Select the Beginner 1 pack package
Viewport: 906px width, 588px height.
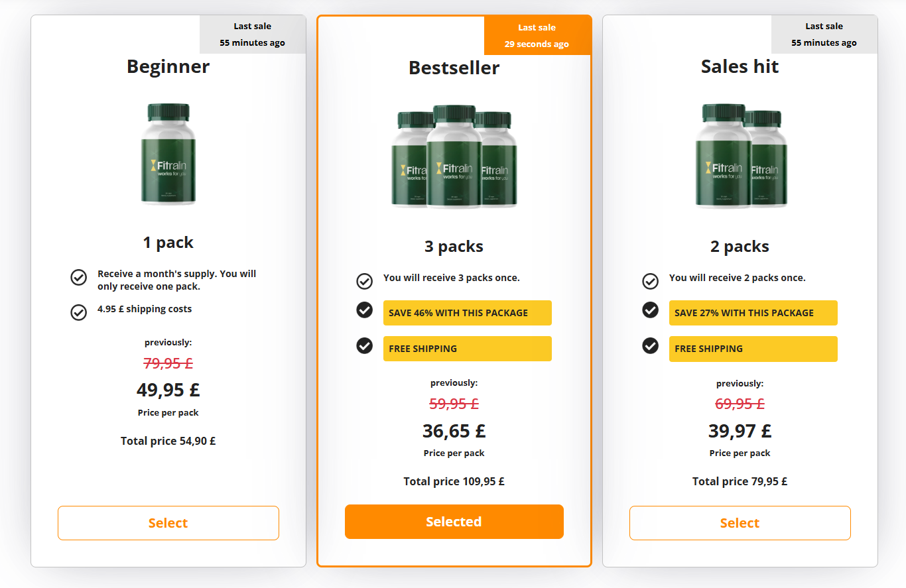168,523
